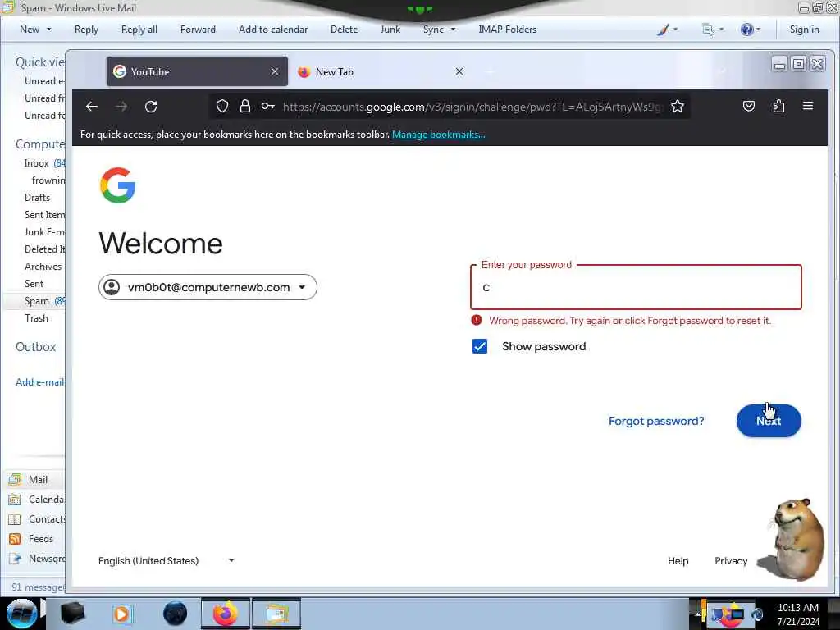Select Inbox folder in Live Mail
Screen dimensions: 840x630
[x=36, y=163]
